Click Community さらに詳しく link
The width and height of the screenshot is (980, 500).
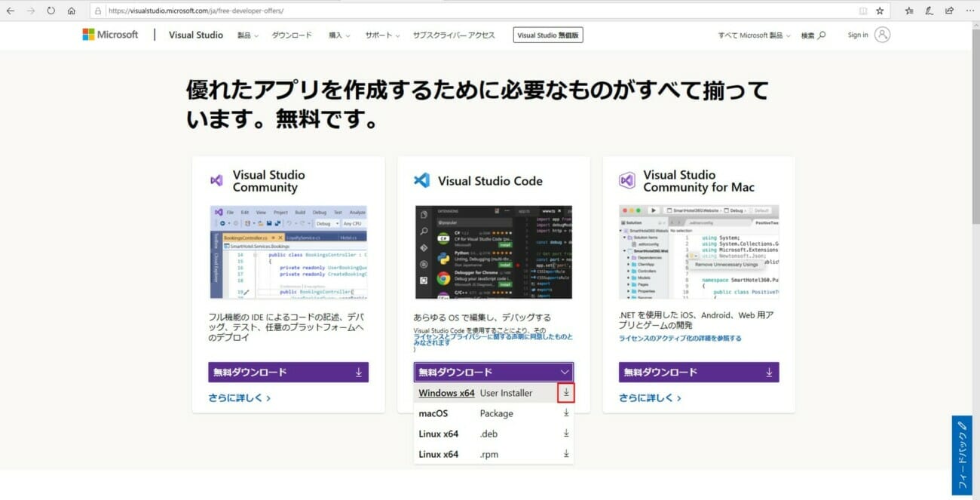(240, 397)
